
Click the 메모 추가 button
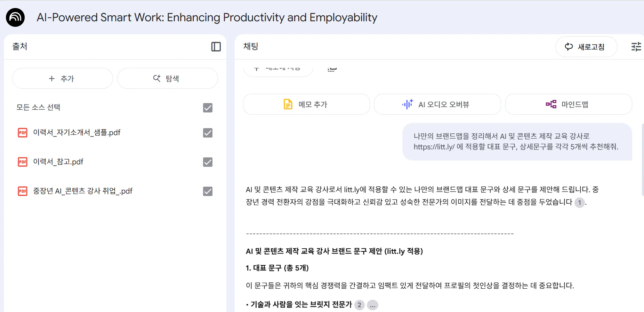tap(306, 104)
